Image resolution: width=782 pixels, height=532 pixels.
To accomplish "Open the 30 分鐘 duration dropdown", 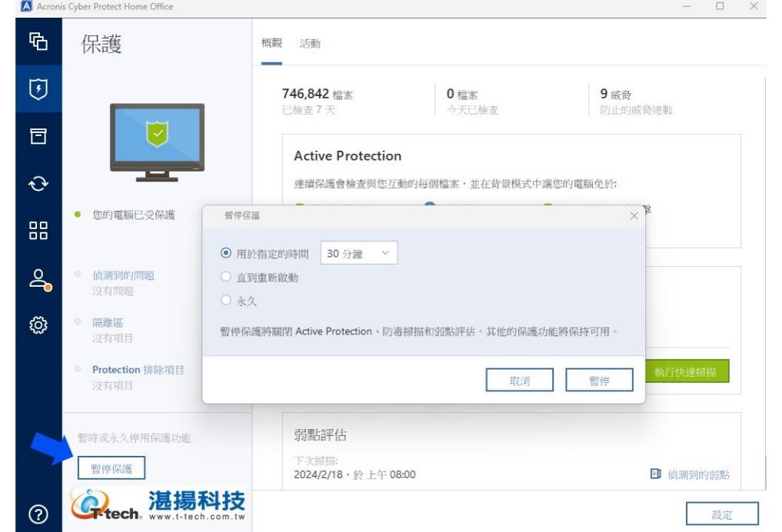I will [x=359, y=253].
